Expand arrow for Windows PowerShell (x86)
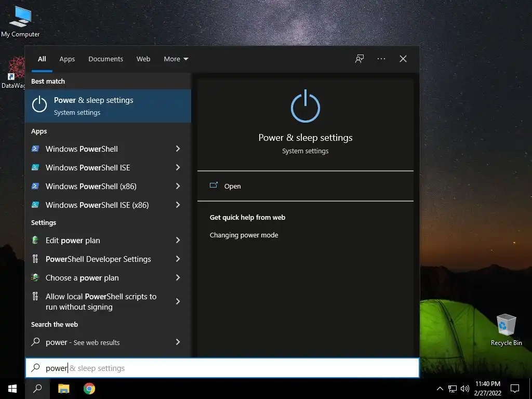 pyautogui.click(x=178, y=186)
